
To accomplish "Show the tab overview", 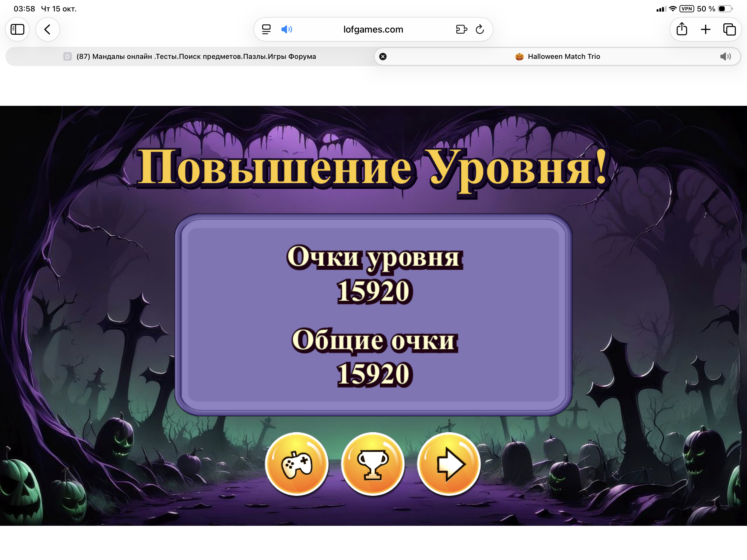I will tap(729, 29).
